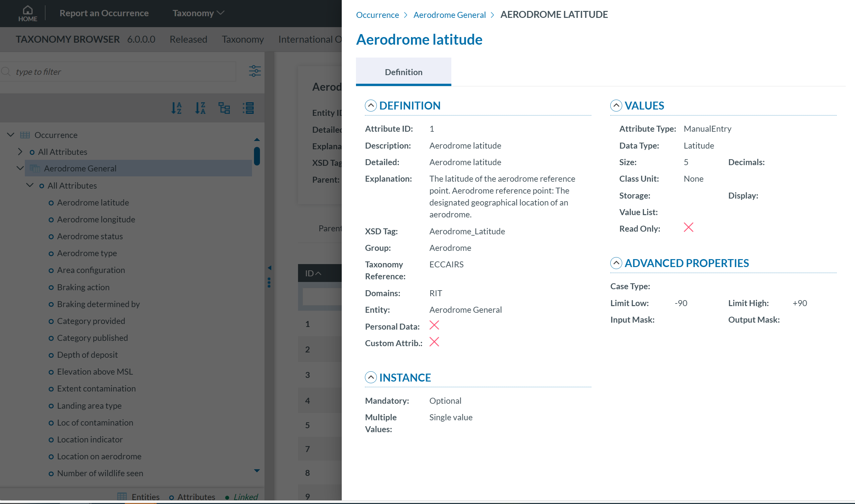Screen dimensions: 855x504
Task: Switch to hierarchy tree view icon
Action: pos(224,108)
